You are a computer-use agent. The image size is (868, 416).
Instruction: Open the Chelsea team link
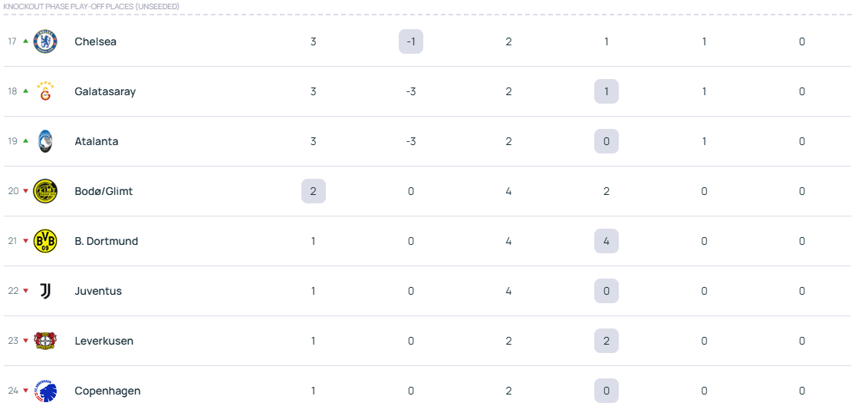coord(95,41)
